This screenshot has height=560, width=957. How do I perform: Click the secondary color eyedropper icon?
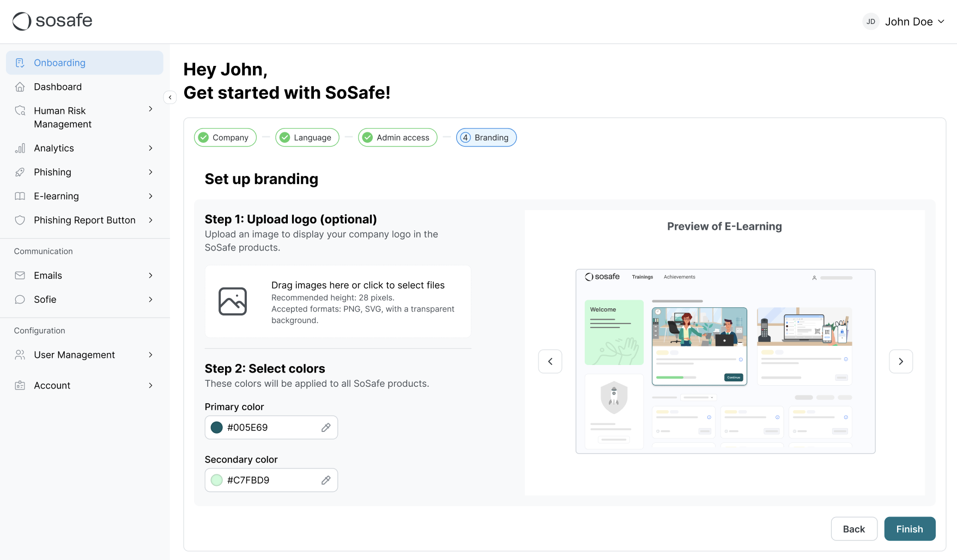point(326,480)
